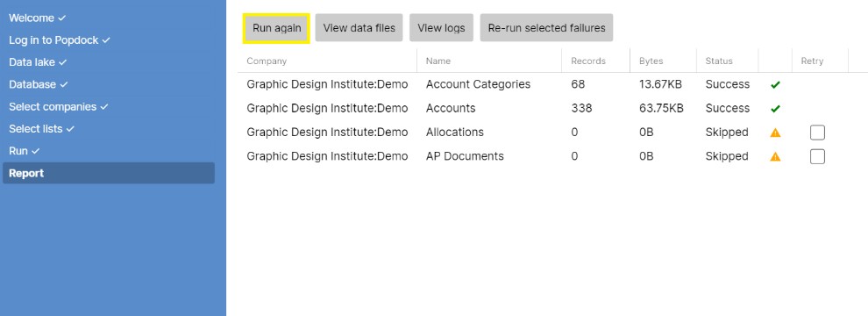
Task: Open View logs
Action: [441, 28]
